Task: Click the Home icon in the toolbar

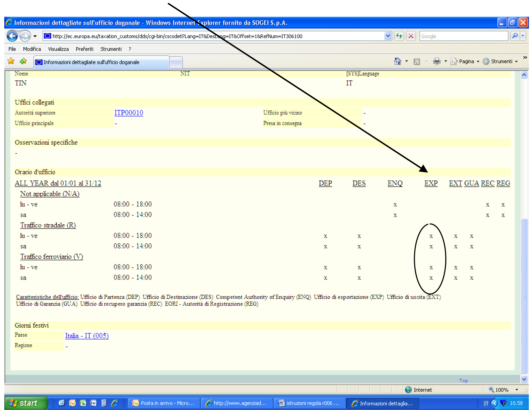Action: 398,62
